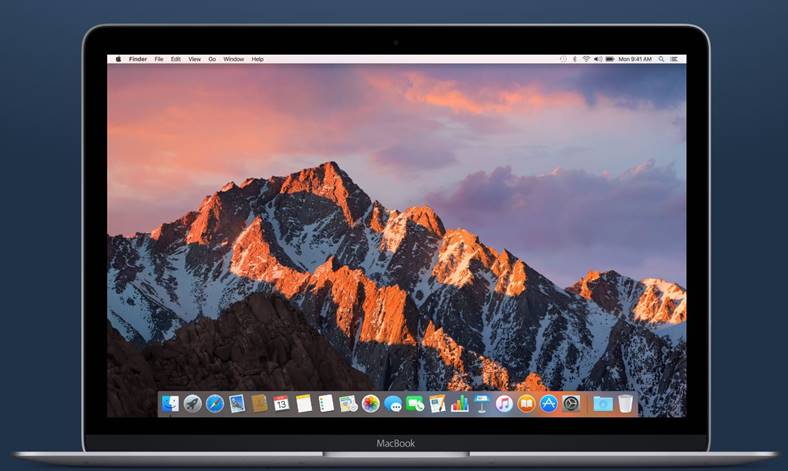788x471 pixels.
Task: Open Notes app in dock
Action: tap(304, 404)
